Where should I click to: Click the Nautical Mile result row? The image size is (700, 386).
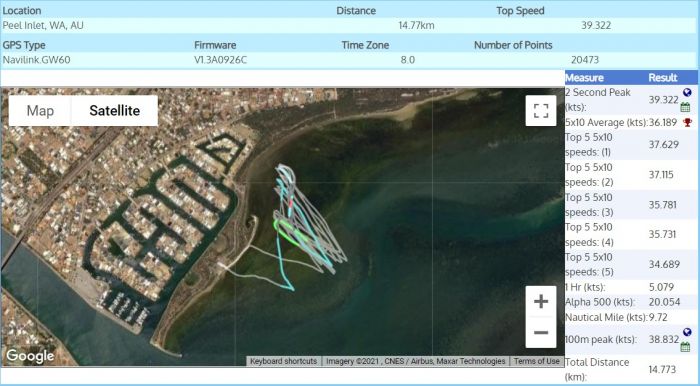631,317
